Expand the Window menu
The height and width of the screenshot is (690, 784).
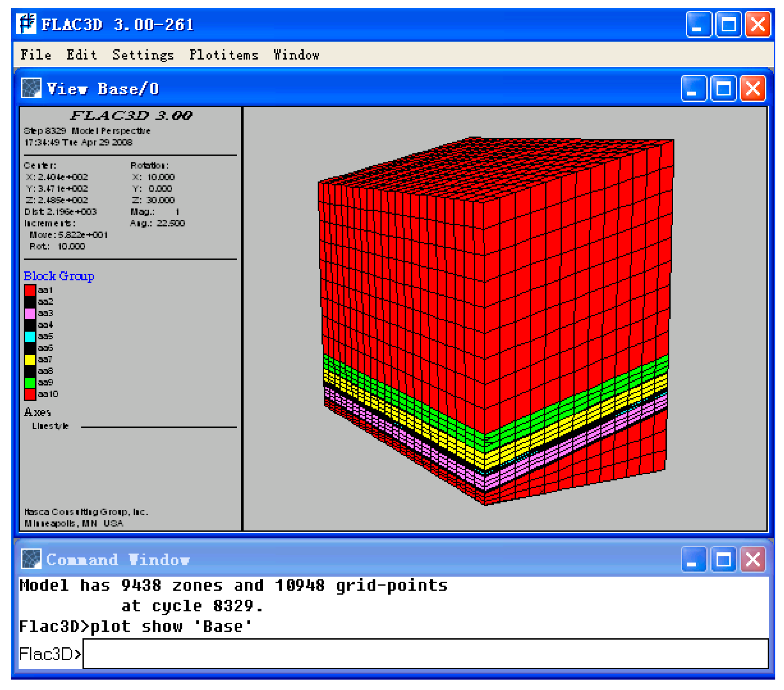point(296,55)
